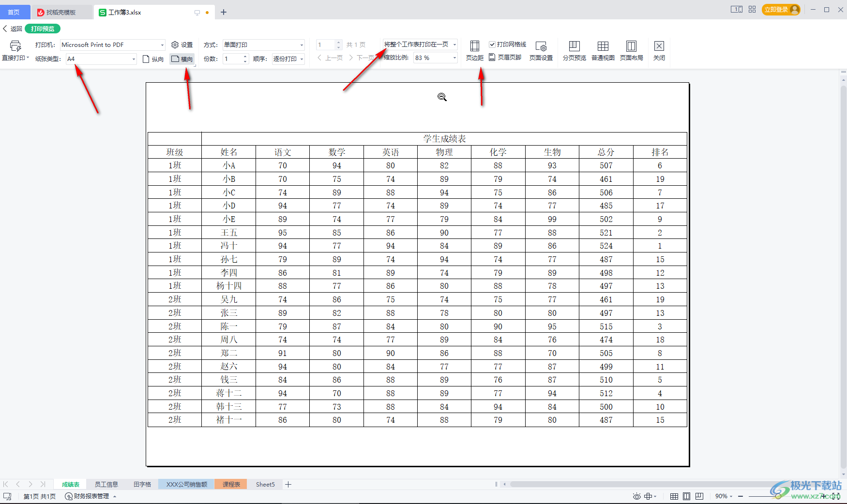Open a new document tab
Screen dimensions: 847x504
click(224, 12)
